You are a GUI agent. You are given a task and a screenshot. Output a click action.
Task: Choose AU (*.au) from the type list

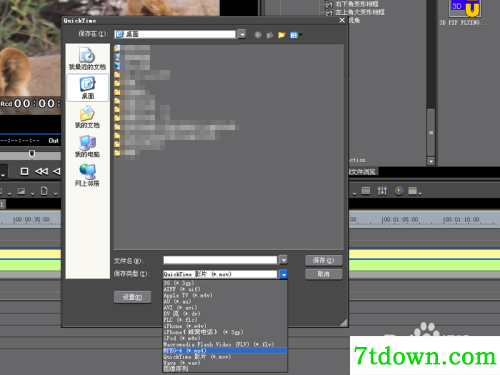[224, 301]
